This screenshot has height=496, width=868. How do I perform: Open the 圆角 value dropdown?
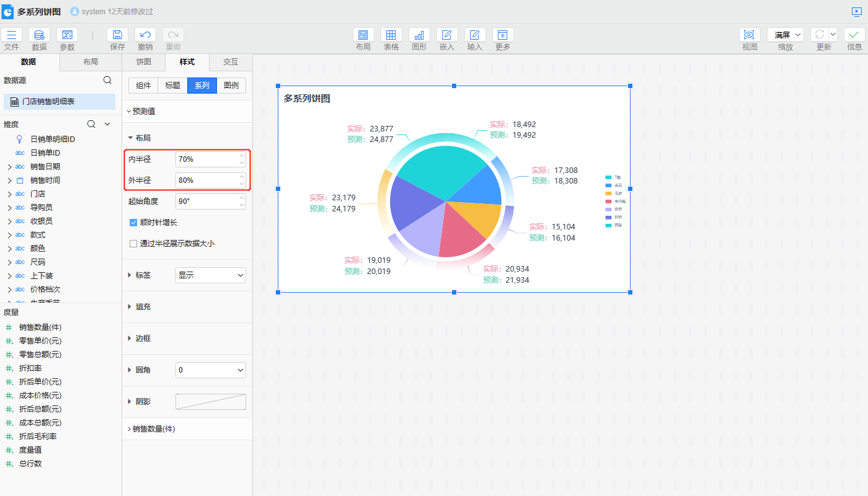click(x=211, y=370)
